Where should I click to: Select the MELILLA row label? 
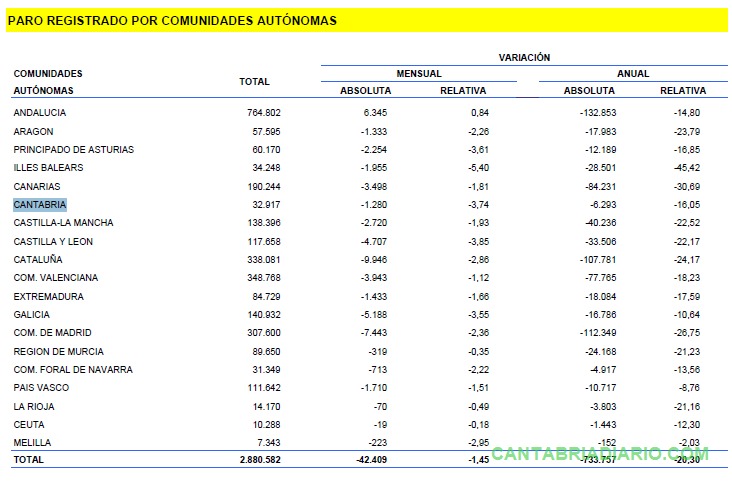[32, 443]
